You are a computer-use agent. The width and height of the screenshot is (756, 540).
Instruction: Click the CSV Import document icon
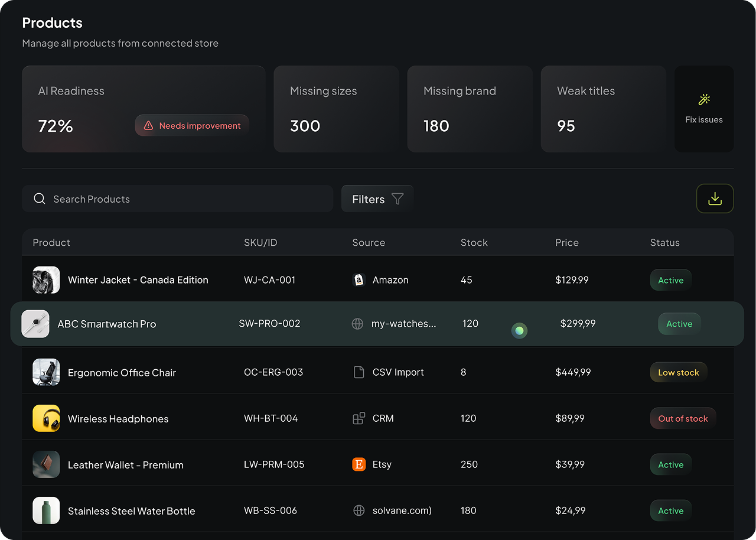pos(359,372)
